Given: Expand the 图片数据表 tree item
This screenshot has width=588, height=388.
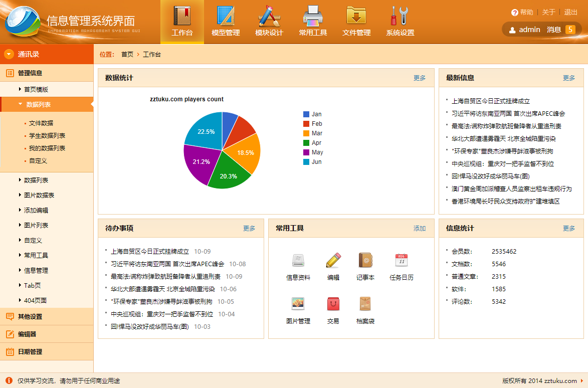Looking at the screenshot, I should [20, 195].
